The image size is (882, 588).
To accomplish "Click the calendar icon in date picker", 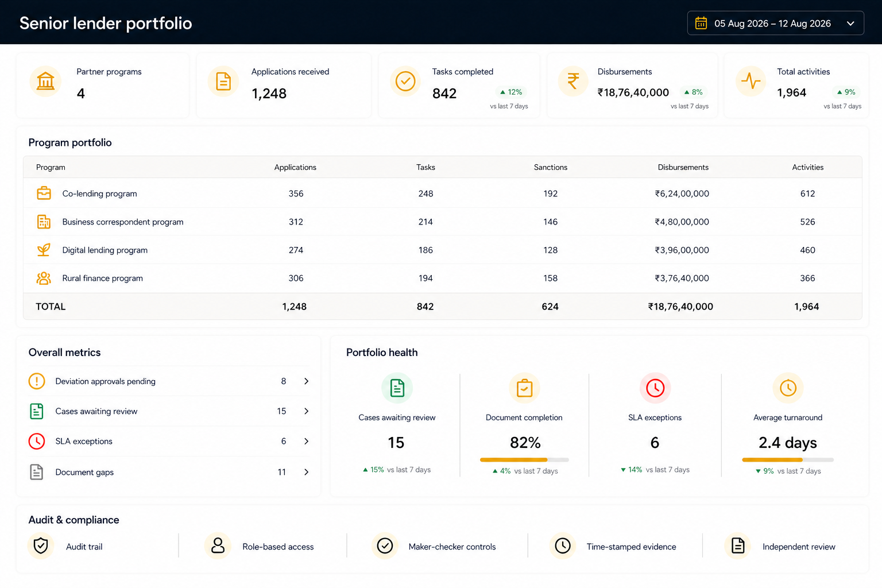I will click(701, 23).
